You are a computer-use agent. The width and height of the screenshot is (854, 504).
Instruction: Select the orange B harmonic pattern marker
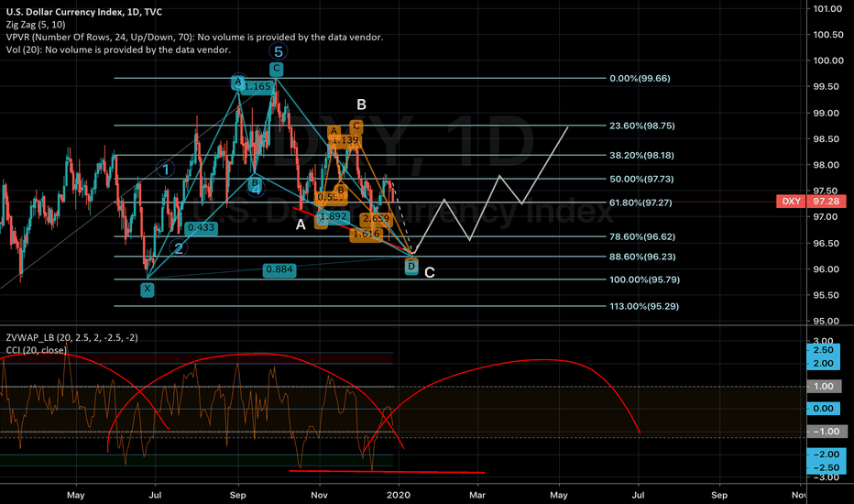(x=340, y=191)
